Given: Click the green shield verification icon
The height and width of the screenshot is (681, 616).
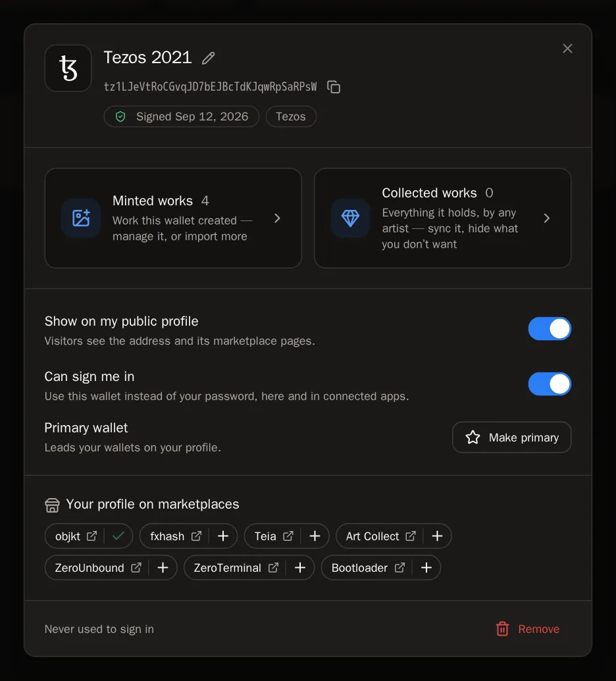Looking at the screenshot, I should (120, 116).
